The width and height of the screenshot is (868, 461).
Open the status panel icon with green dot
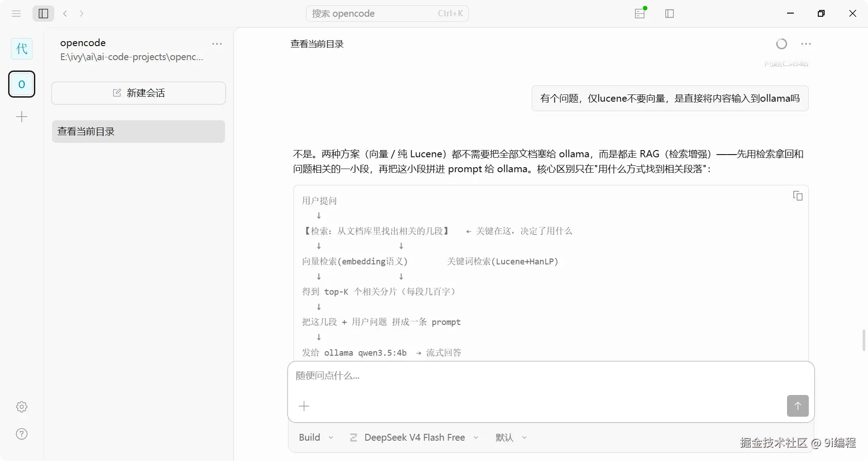point(640,13)
